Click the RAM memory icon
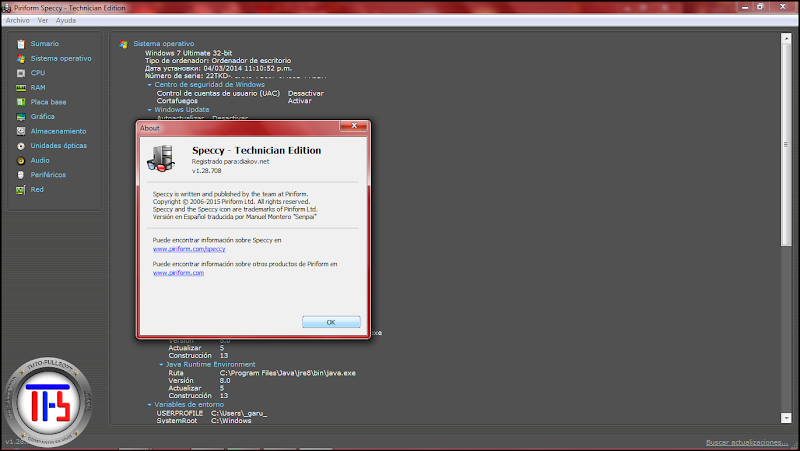The height and width of the screenshot is (451, 800). click(x=20, y=88)
